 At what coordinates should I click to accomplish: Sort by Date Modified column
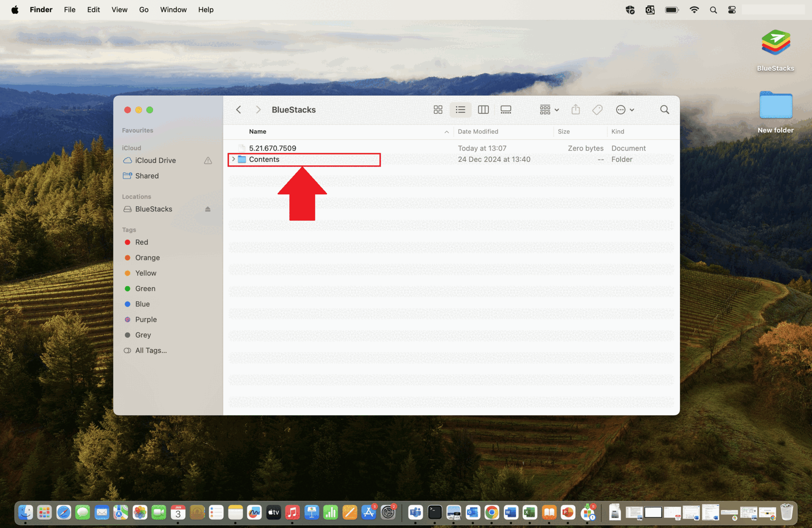(x=478, y=131)
